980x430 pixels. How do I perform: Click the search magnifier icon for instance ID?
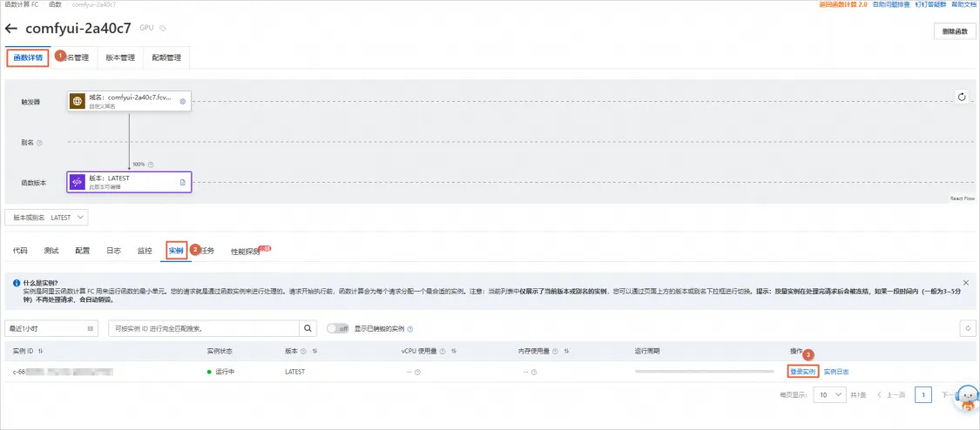click(x=308, y=328)
